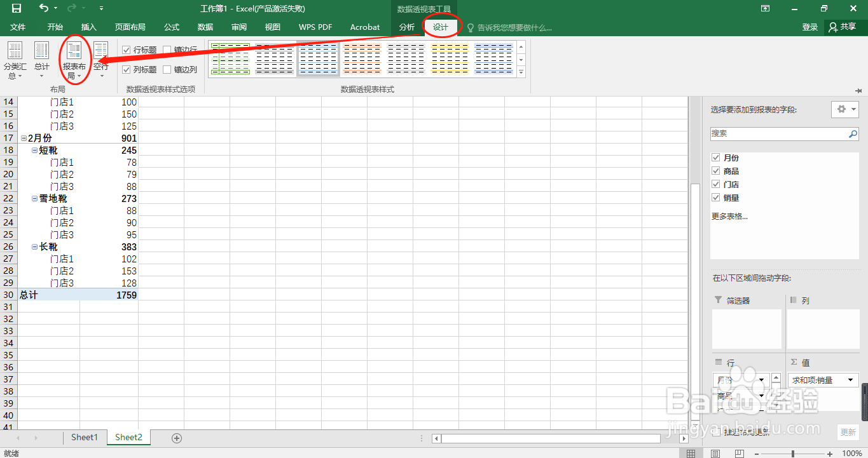Expand the pivot style gallery more arrow
The width and height of the screenshot is (868, 458).
tap(521, 72)
